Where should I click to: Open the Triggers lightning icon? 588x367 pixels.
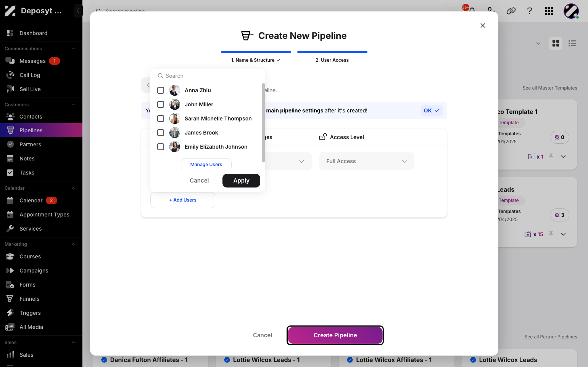[10, 313]
